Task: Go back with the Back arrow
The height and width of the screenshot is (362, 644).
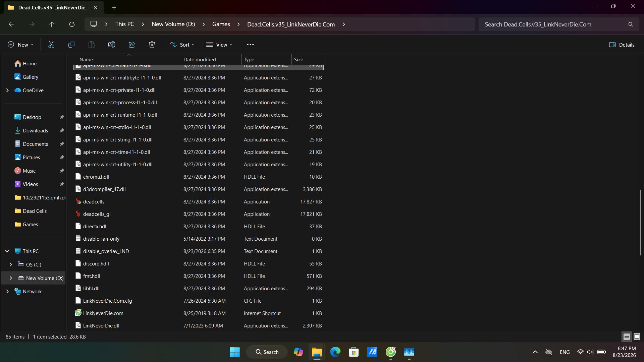Action: [11, 24]
